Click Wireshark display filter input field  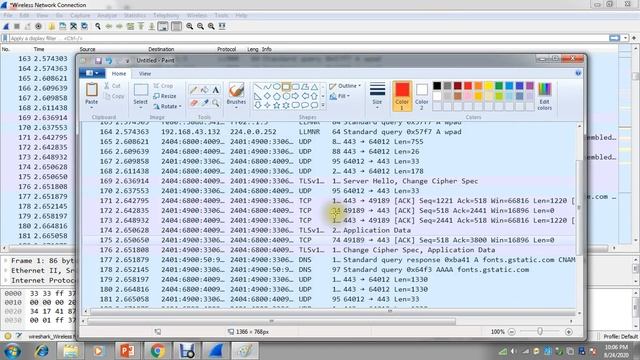tap(308, 38)
